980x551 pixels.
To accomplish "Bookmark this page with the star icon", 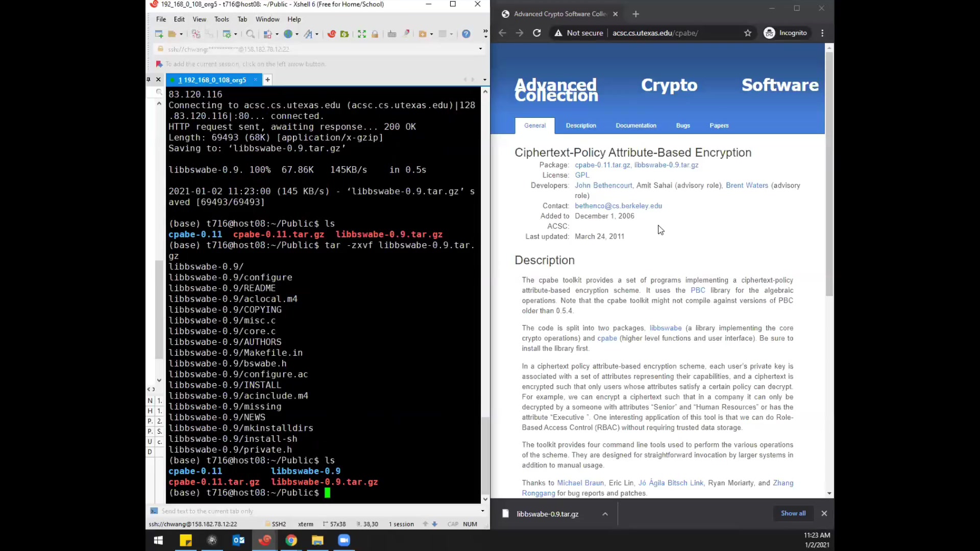I will click(x=748, y=33).
